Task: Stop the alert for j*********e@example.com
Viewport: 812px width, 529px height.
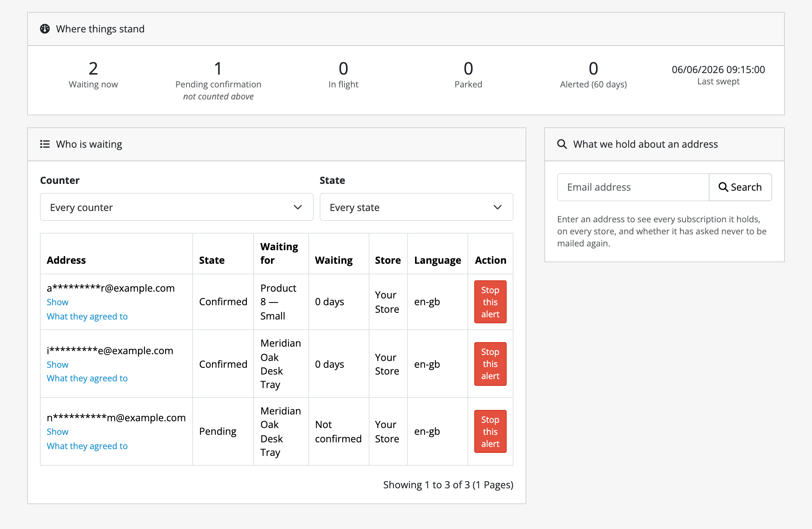Action: pos(490,364)
